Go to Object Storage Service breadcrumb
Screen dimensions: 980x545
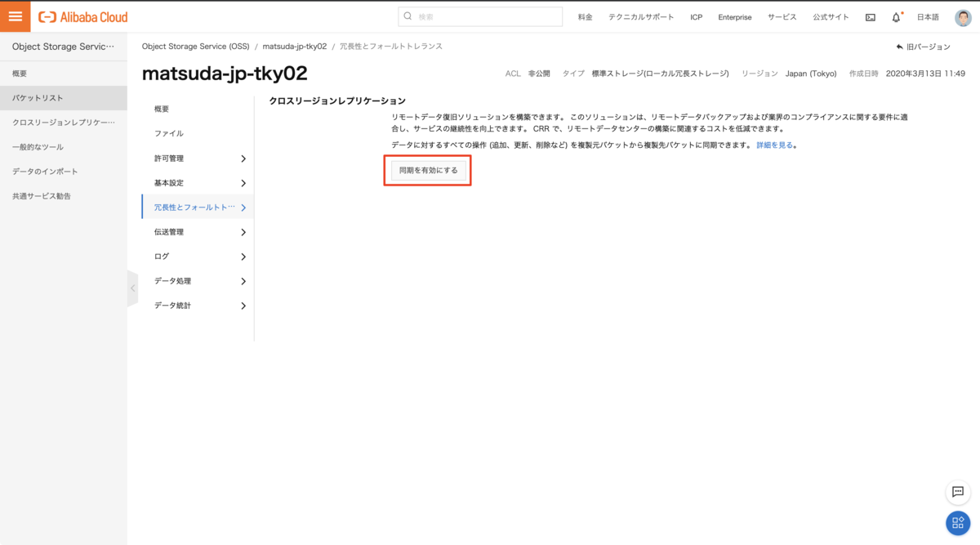click(x=195, y=47)
